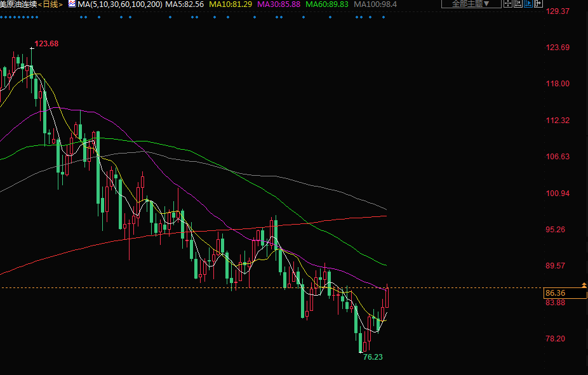Select the MA5:82.56 indicator label
The image size is (588, 375).
pos(185,4)
